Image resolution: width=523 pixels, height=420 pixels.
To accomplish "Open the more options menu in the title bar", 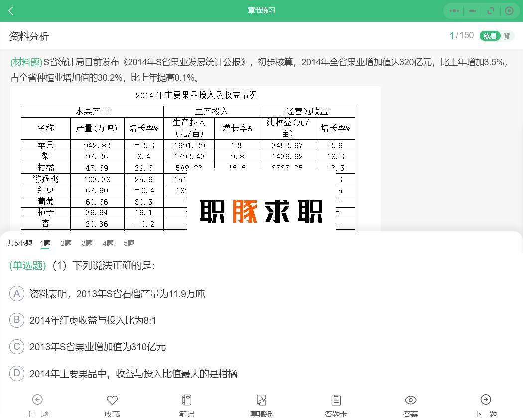I will coord(454,10).
